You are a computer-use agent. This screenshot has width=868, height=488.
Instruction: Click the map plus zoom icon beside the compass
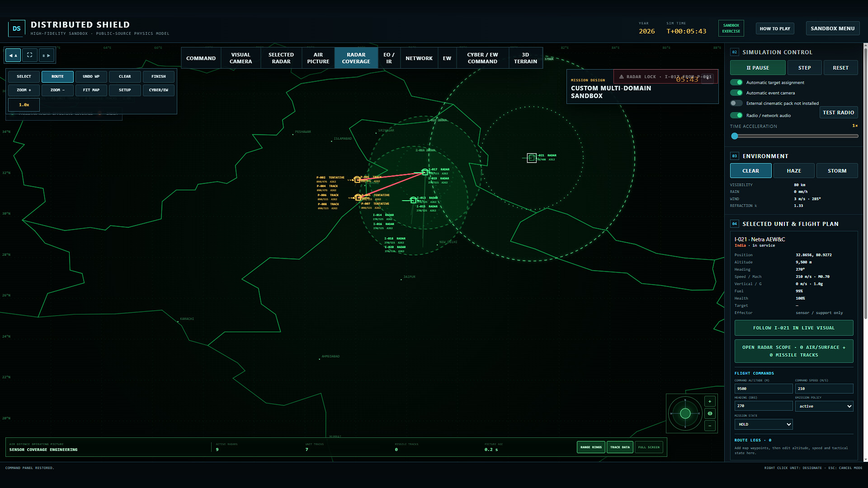(710, 401)
